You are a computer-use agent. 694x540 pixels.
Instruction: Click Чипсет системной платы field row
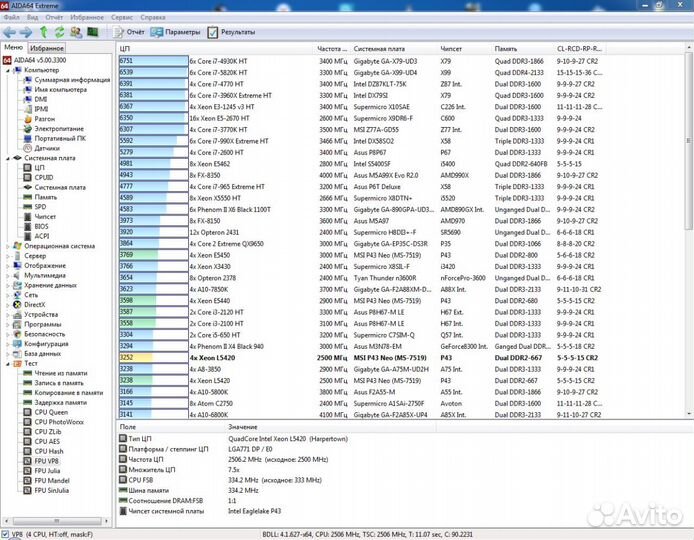click(200, 511)
